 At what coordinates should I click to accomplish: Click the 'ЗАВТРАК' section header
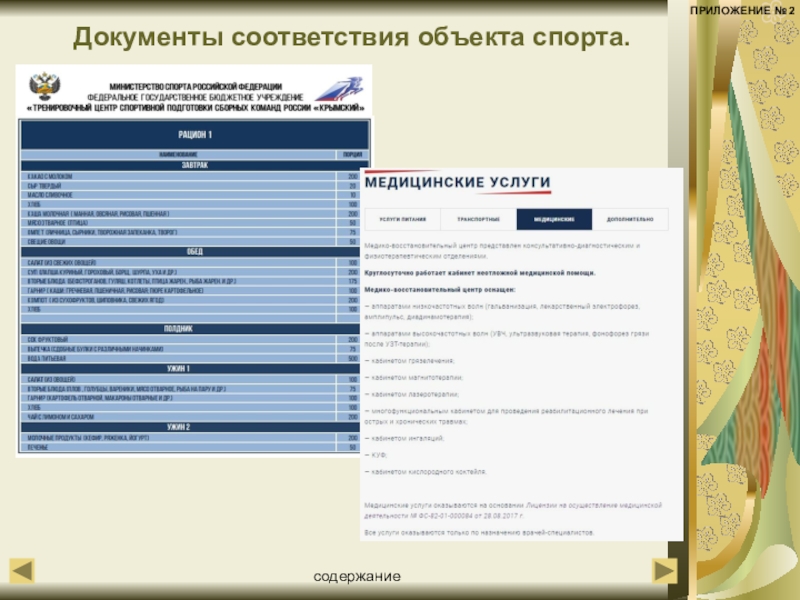click(195, 165)
